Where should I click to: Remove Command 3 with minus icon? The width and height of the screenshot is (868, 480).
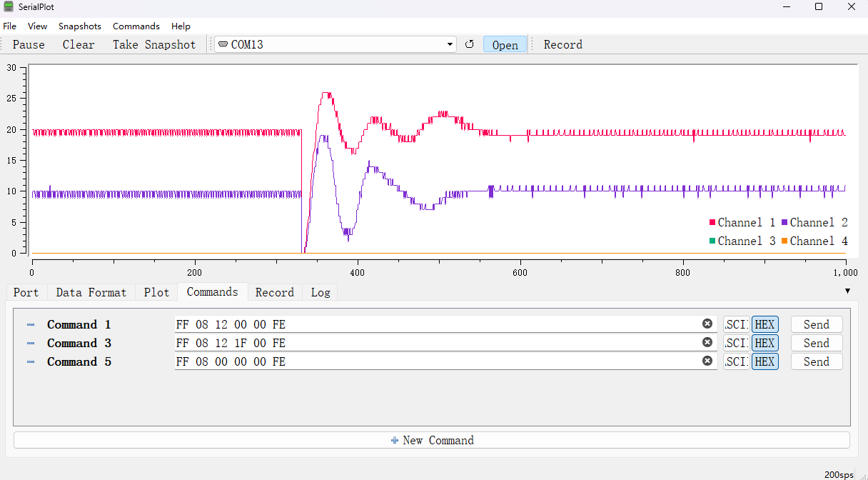(x=31, y=344)
